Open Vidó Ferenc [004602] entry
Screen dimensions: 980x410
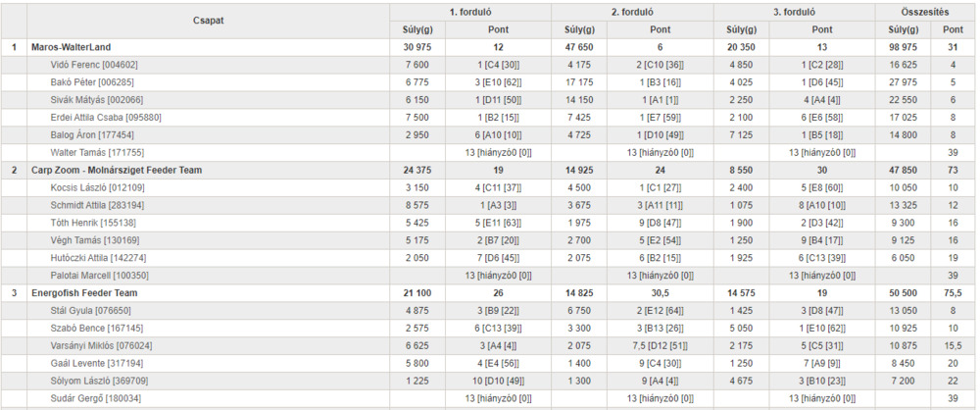pyautogui.click(x=94, y=65)
